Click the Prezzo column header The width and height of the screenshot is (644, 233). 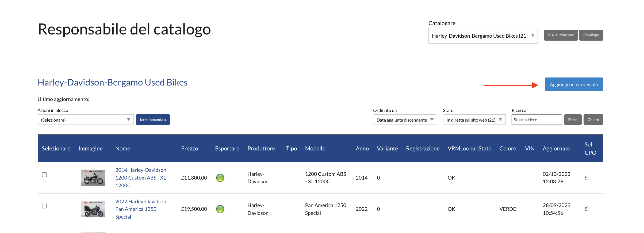pos(189,149)
